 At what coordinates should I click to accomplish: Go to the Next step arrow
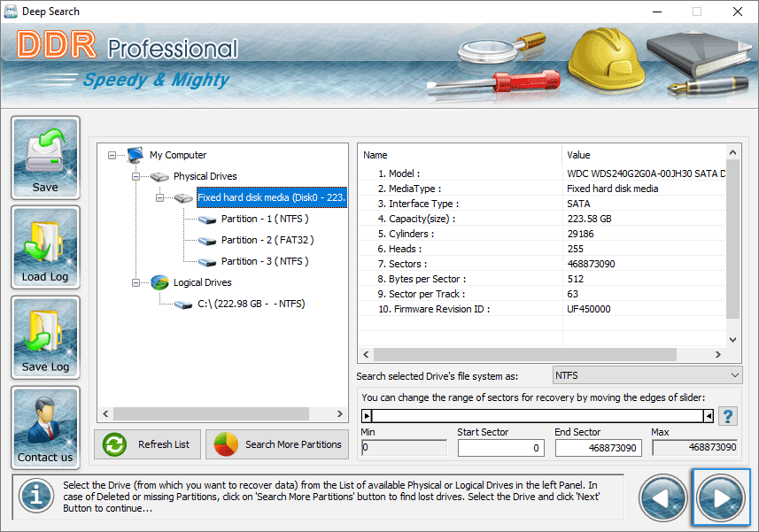(721, 497)
